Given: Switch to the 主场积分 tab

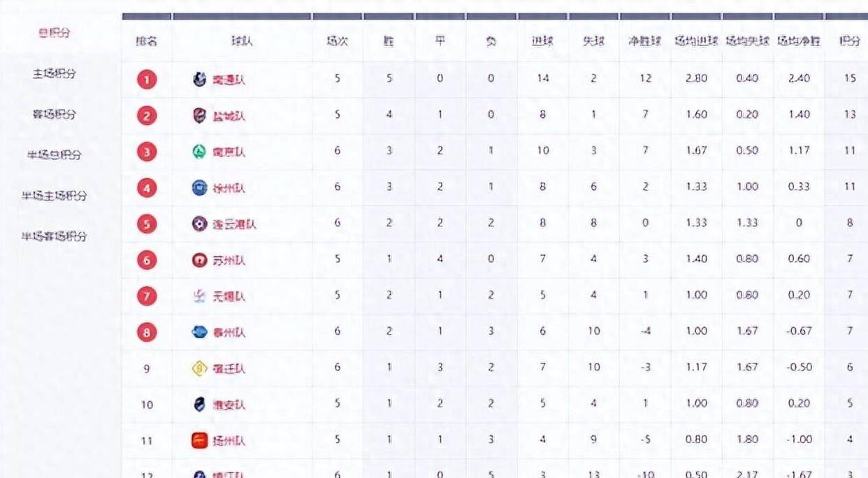Looking at the screenshot, I should point(55,73).
